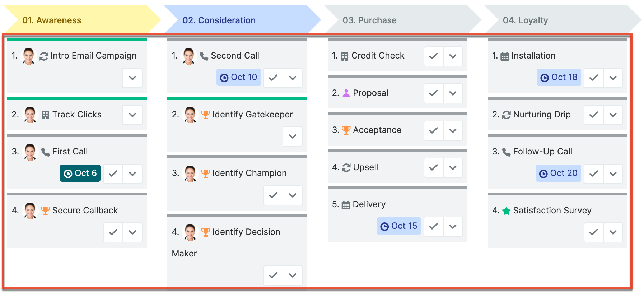This screenshot has width=644, height=296.
Task: Click the recurring icon beside Intro Email Campaign
Action: point(44,56)
